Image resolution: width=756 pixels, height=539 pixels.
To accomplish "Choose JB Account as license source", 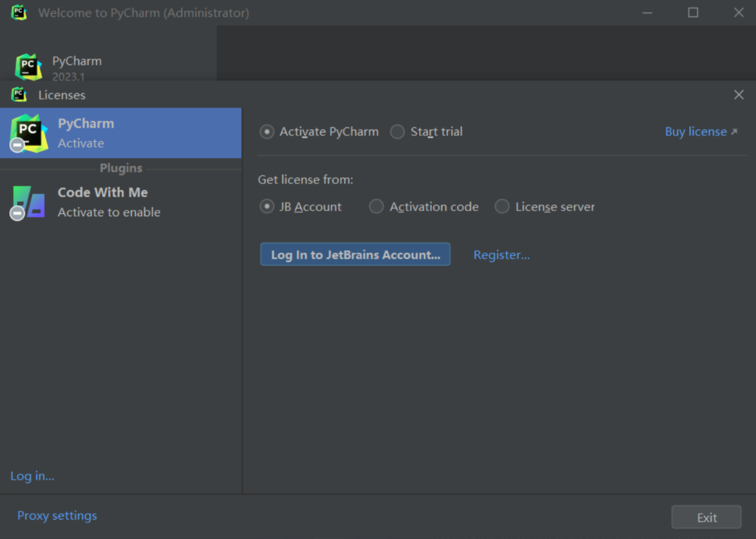I will (x=266, y=207).
